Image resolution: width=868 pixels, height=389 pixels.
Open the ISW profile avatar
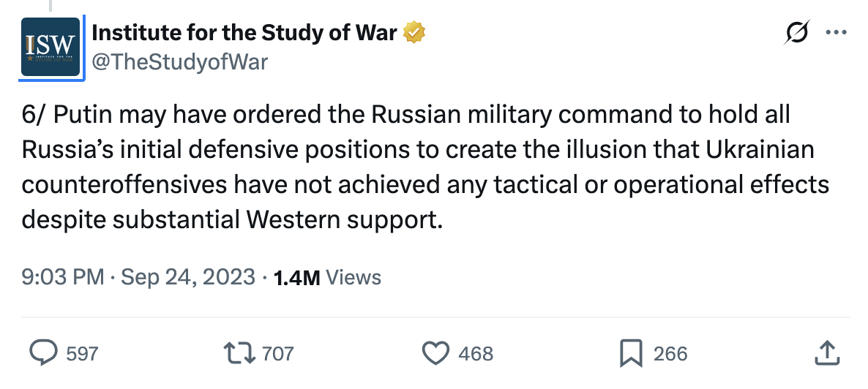pyautogui.click(x=50, y=47)
